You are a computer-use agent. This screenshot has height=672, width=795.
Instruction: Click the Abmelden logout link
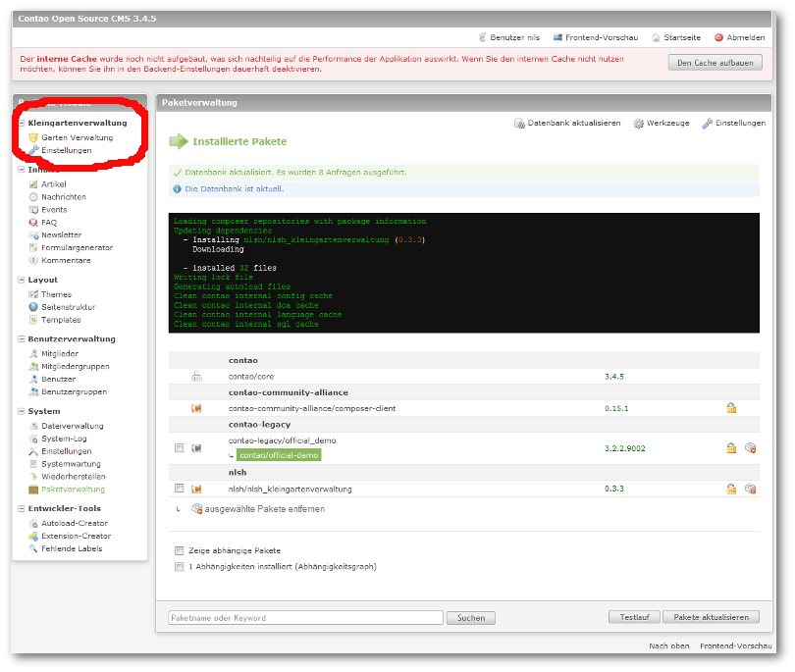point(740,37)
